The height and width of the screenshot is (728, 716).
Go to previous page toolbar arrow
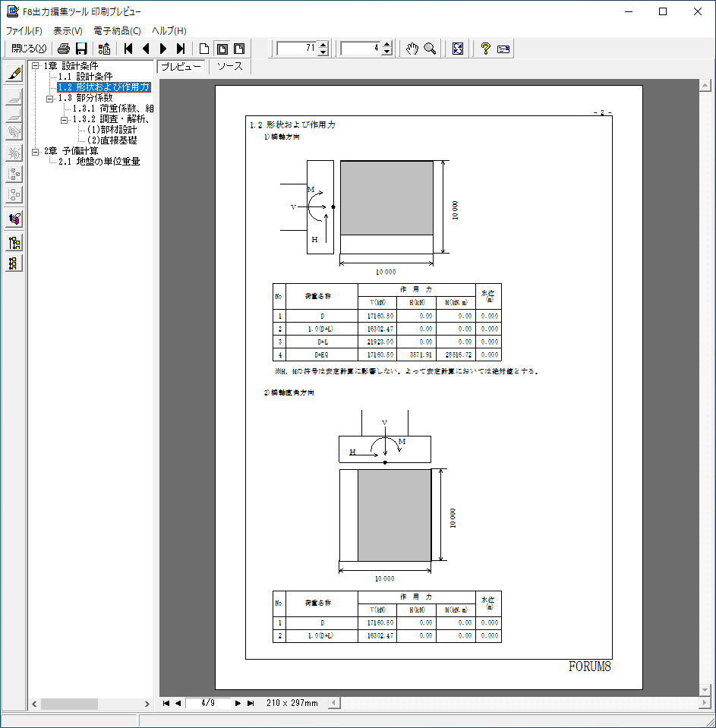(x=146, y=49)
